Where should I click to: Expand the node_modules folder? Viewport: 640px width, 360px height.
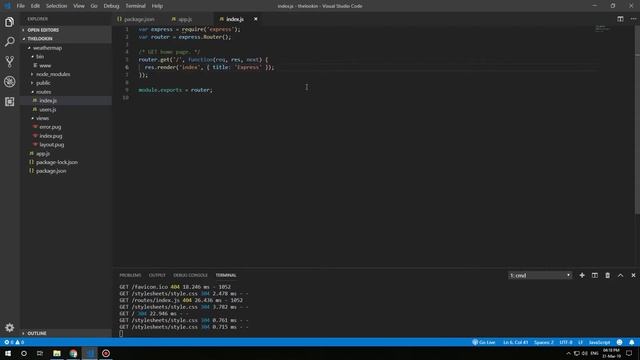pos(53,74)
